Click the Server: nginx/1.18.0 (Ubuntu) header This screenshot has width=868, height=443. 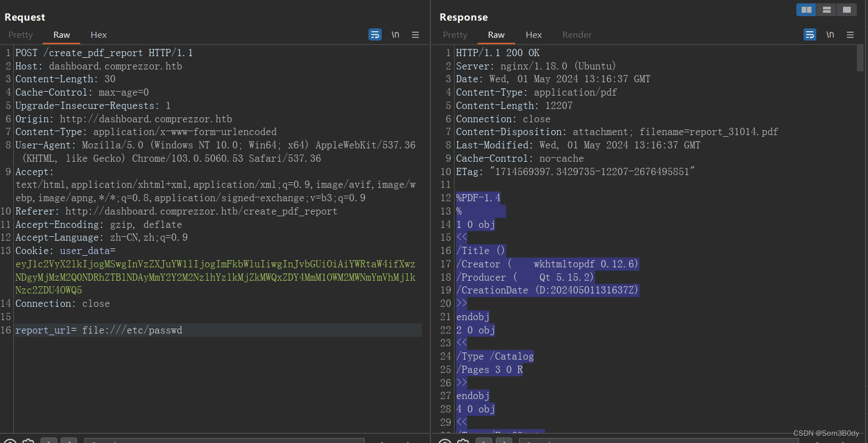coord(536,66)
